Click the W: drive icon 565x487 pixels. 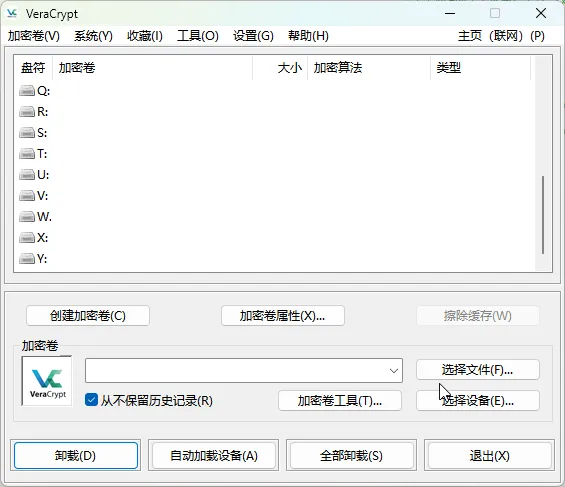click(x=27, y=216)
